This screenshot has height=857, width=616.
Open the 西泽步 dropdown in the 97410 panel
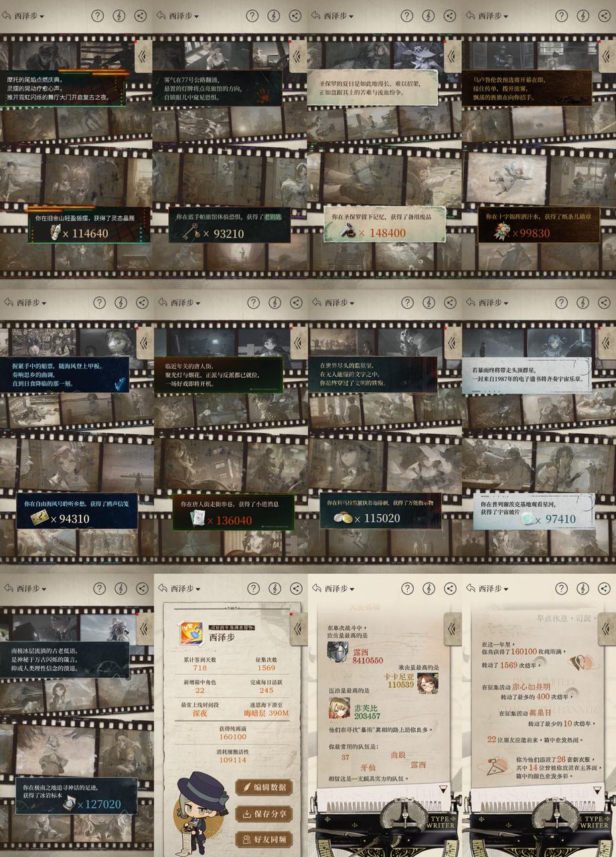point(493,302)
